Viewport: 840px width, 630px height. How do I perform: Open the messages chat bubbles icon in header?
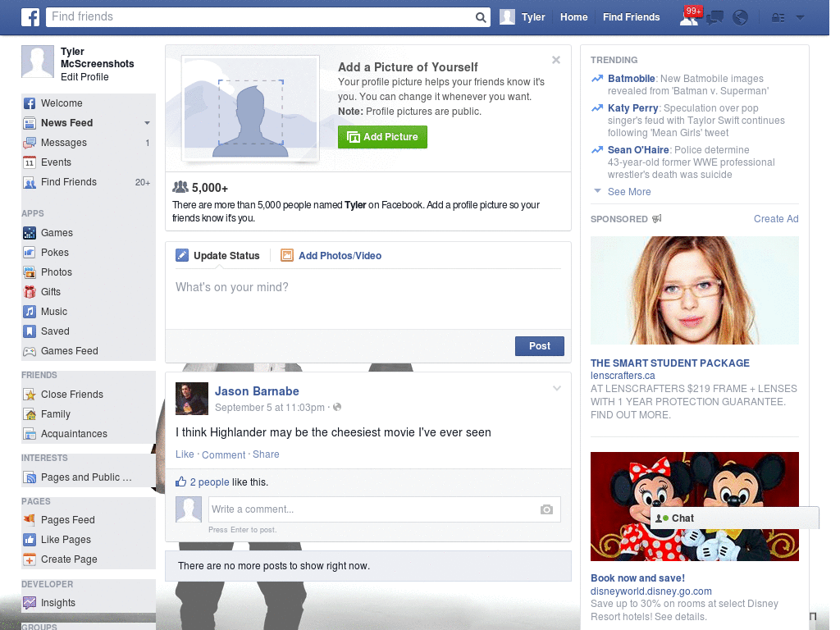(714, 18)
